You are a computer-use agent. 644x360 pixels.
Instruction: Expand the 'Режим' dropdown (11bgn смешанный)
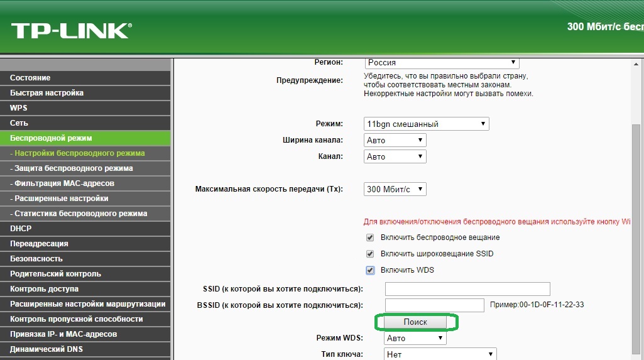click(x=426, y=124)
